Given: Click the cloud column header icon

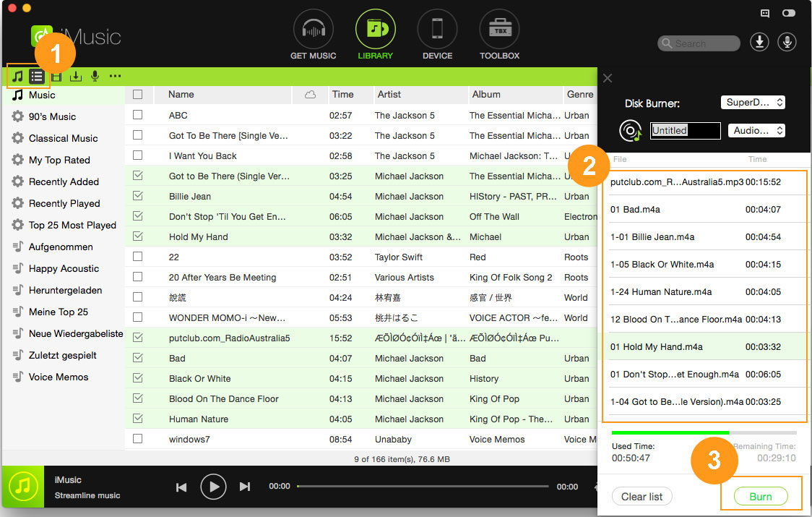Looking at the screenshot, I should coord(310,95).
